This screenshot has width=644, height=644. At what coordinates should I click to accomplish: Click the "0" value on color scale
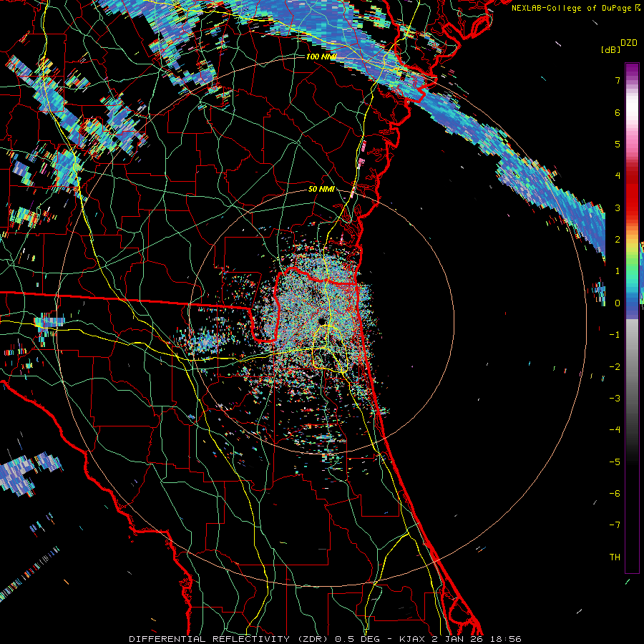click(x=618, y=303)
